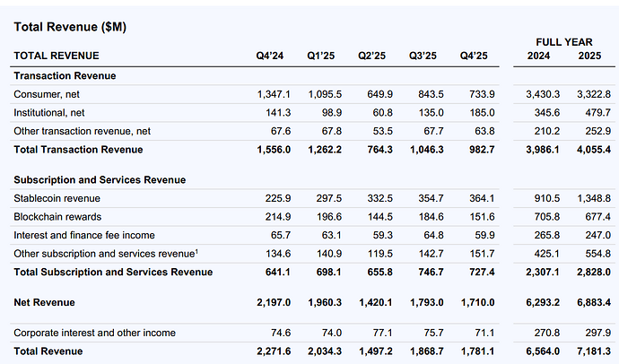Select Net Revenue value 2,197.0
Image resolution: width=619 pixels, height=364 pixels.
274,302
